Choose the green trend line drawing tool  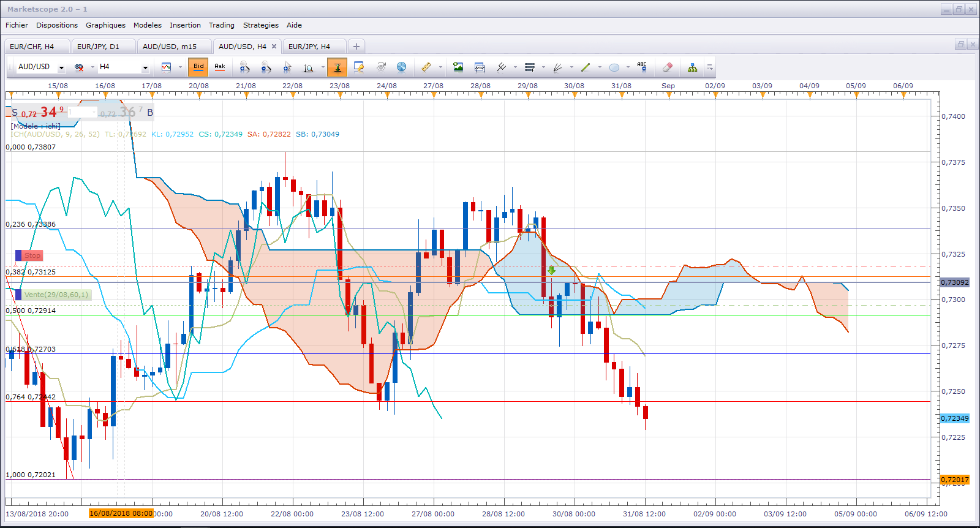coord(586,67)
